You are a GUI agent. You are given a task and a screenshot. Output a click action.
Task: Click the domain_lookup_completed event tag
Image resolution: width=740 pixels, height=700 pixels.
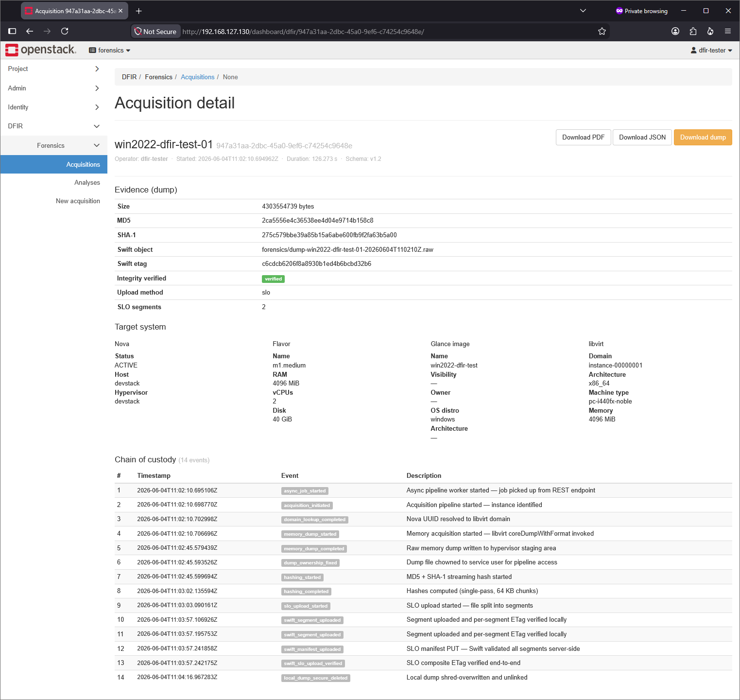[x=314, y=520]
